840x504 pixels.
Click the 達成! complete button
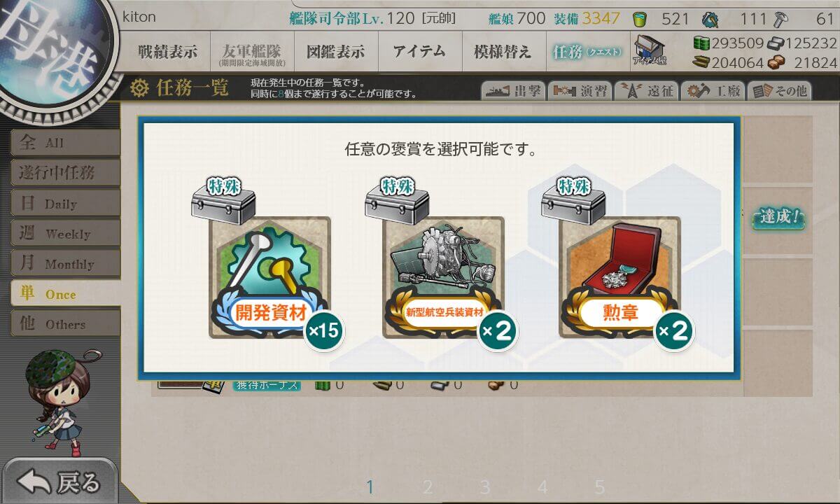pyautogui.click(x=778, y=217)
